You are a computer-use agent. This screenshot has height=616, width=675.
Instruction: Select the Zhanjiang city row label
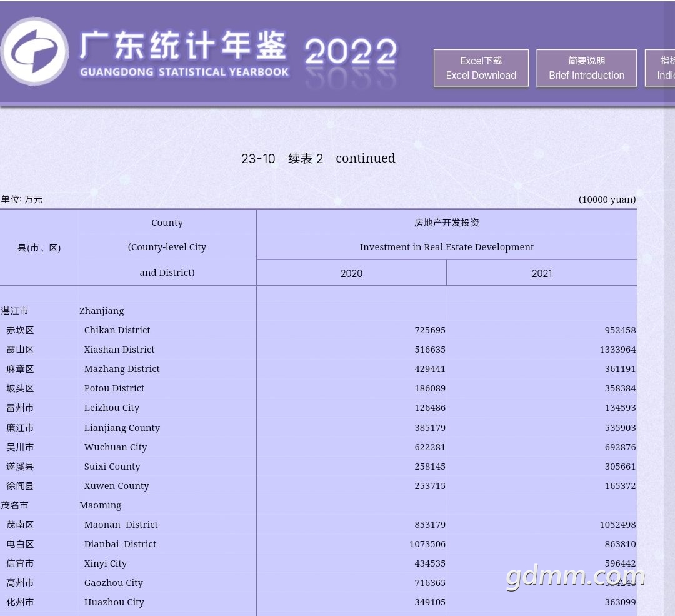tap(101, 311)
